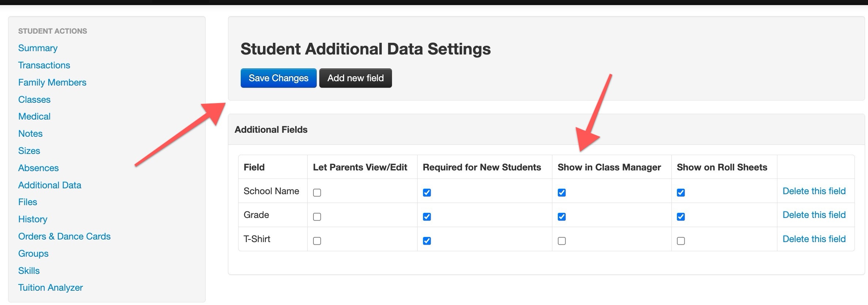Open the Skills sidebar link
868x305 pixels.
click(29, 271)
